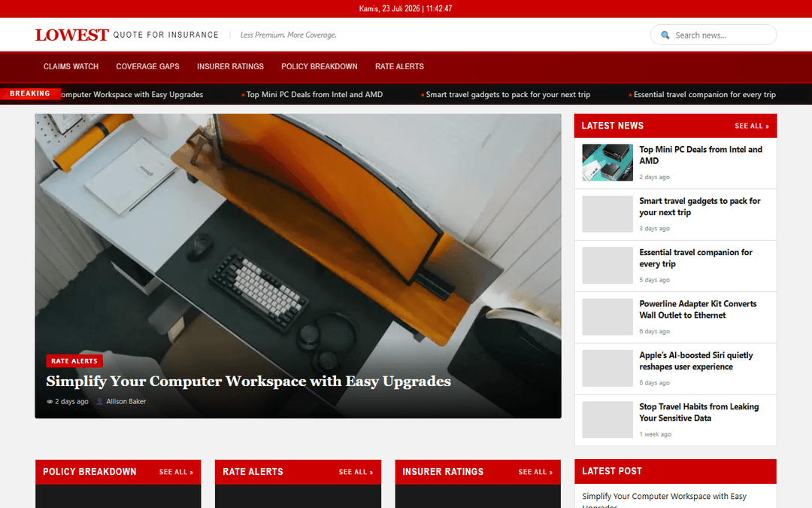Click the eye views icon on the hero article

click(x=50, y=402)
